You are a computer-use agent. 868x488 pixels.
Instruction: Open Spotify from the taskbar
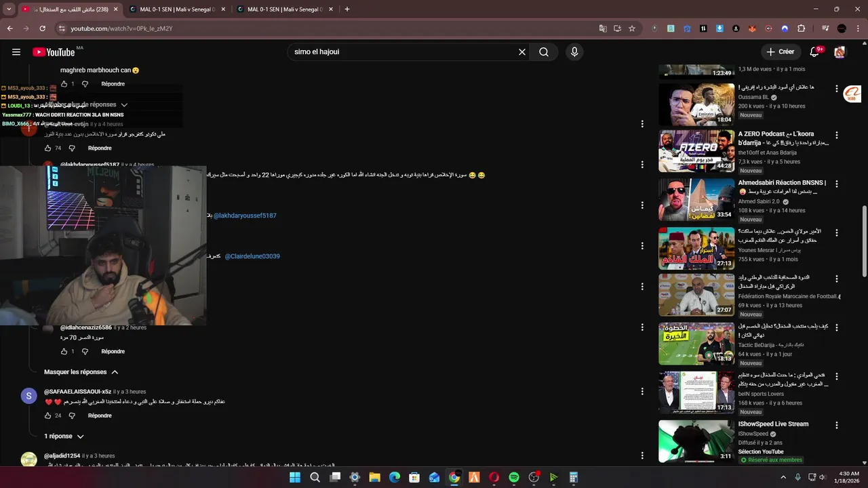click(514, 477)
